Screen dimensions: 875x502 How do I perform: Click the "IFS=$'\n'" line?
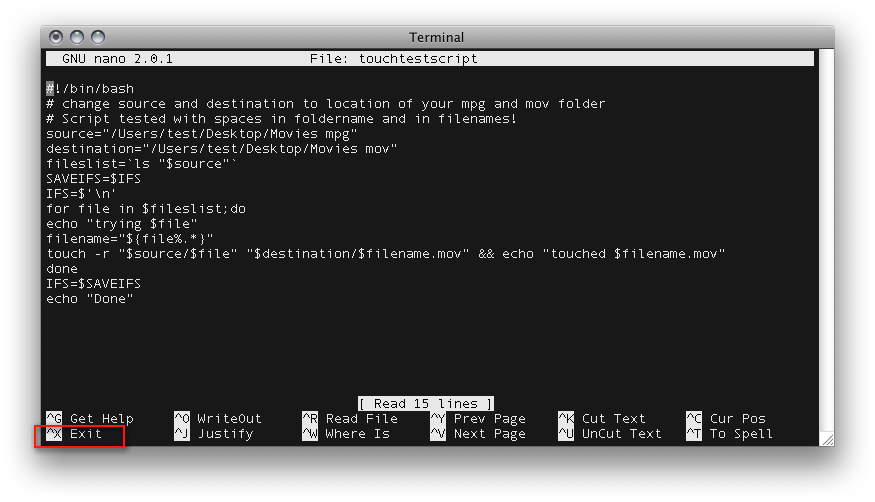81,194
